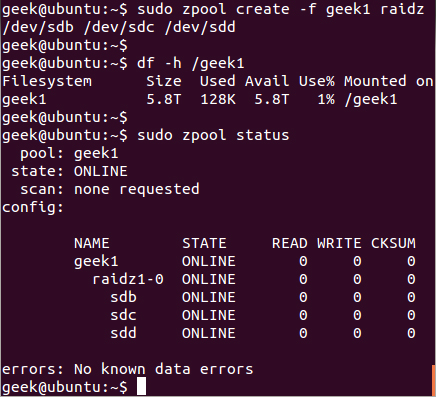
Task: Click the READ value in the sdb row
Action: point(303,297)
